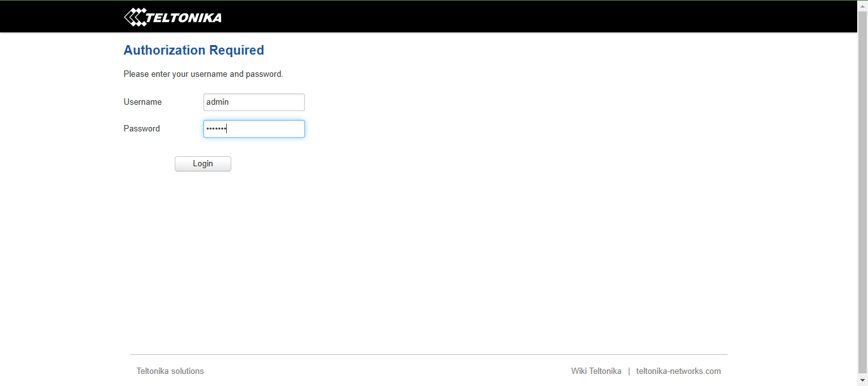This screenshot has width=868, height=386.
Task: Visit the teltonika-networks.com footer link
Action: 679,371
